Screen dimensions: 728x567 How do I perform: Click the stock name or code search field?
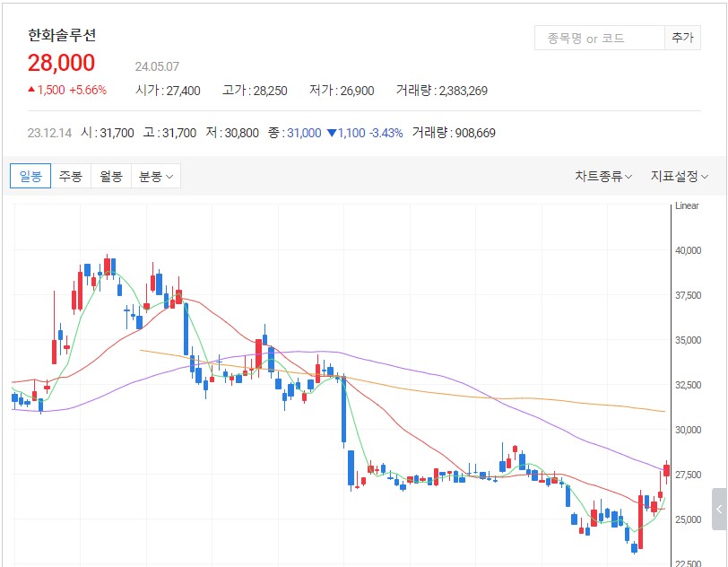coord(597,38)
